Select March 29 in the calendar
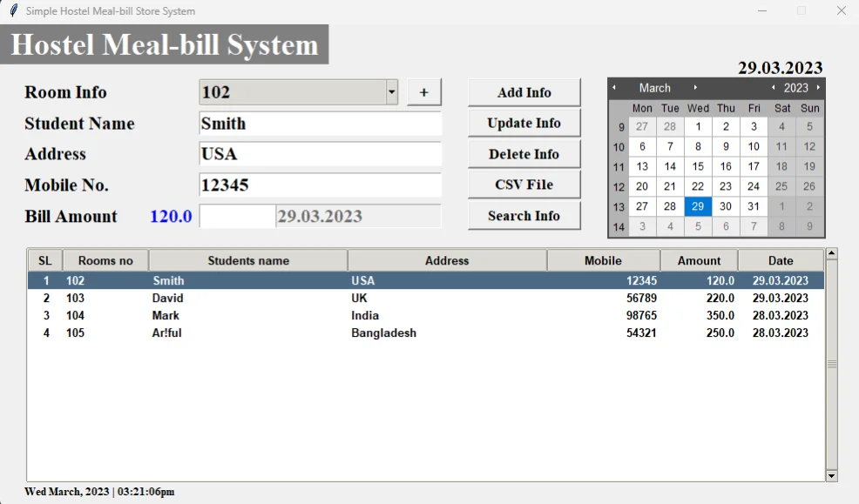Image resolution: width=859 pixels, height=504 pixels. 698,206
